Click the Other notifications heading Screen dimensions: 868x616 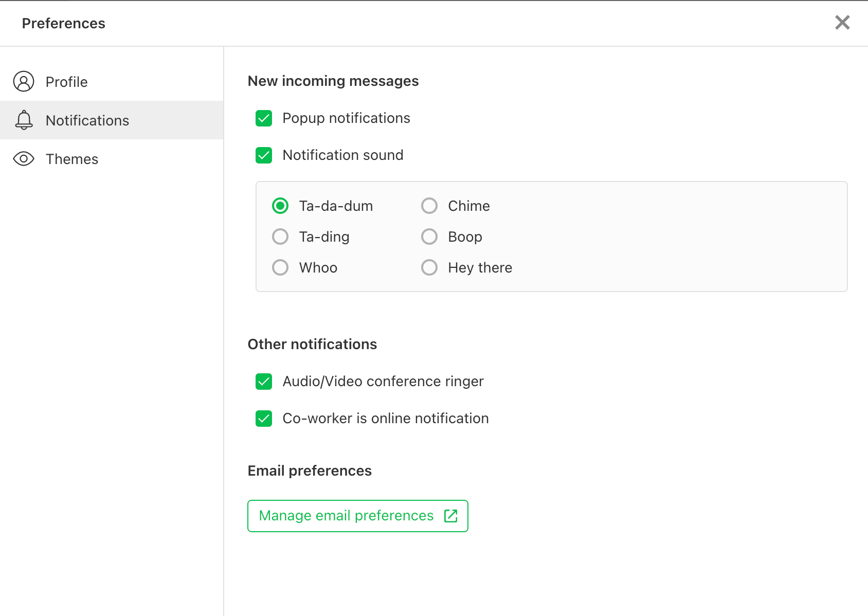[x=312, y=345]
